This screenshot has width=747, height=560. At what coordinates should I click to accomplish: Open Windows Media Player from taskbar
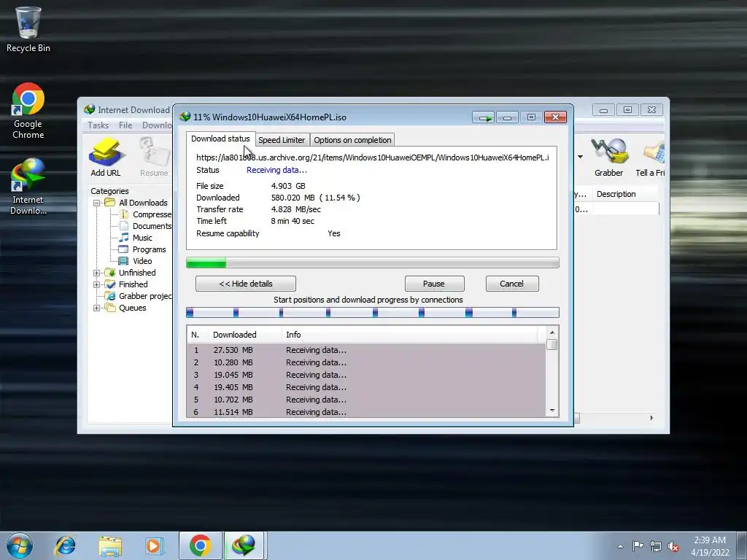coord(154,545)
